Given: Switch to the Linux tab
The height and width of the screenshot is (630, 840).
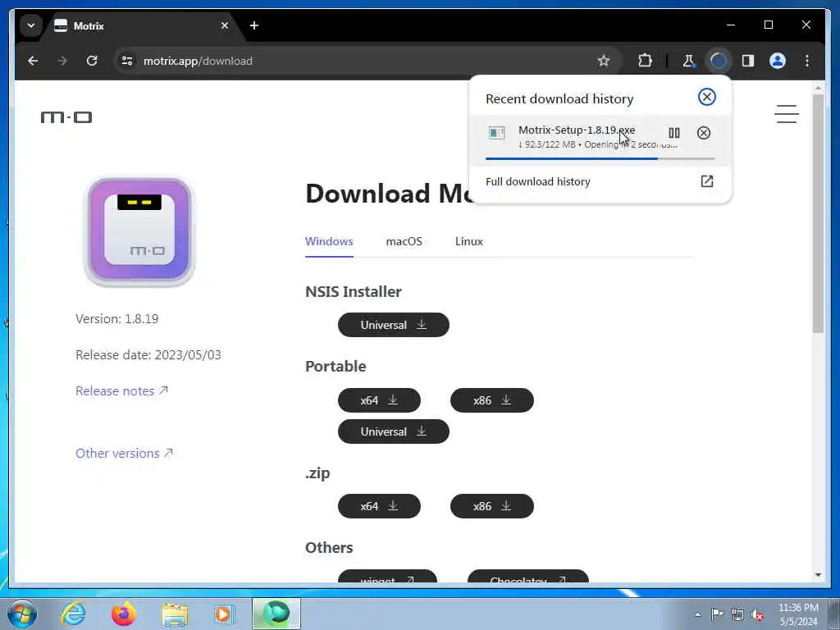Looking at the screenshot, I should [x=468, y=241].
